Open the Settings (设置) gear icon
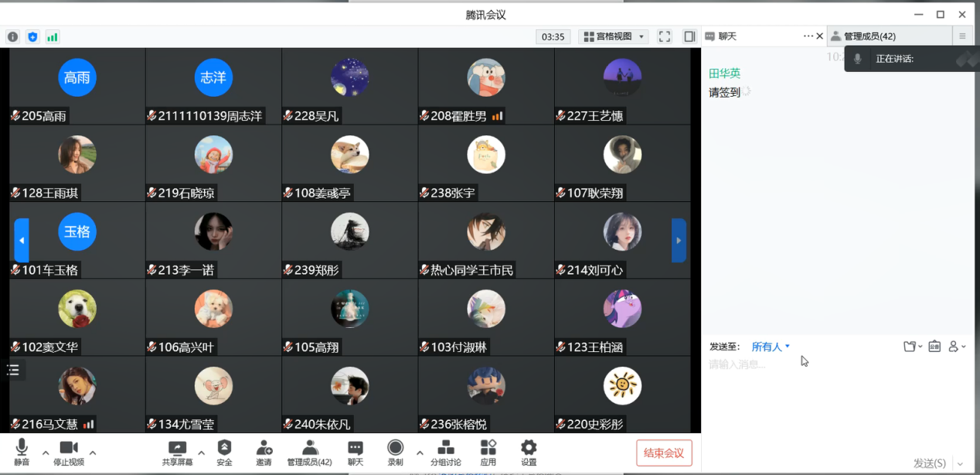Screen dimensions: 980x475 (x=529, y=453)
